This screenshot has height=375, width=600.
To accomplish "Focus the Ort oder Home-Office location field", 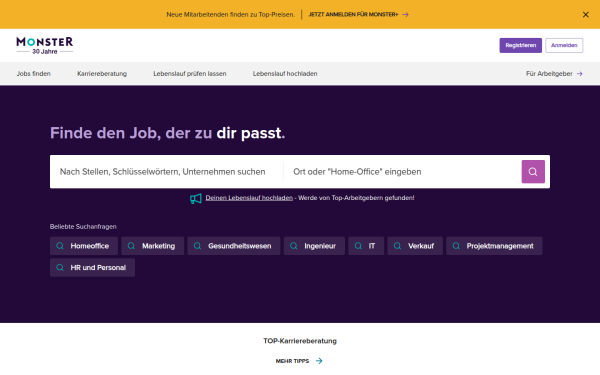I will [x=403, y=172].
